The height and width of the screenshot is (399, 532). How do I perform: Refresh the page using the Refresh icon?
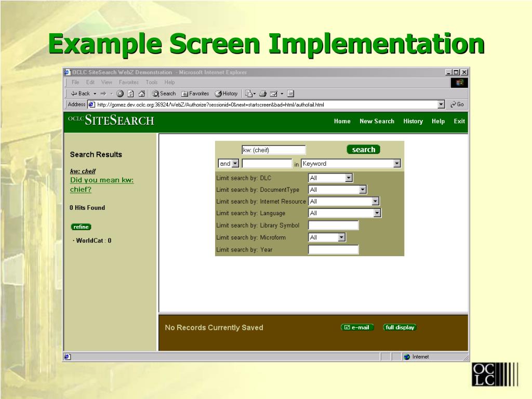[x=130, y=94]
